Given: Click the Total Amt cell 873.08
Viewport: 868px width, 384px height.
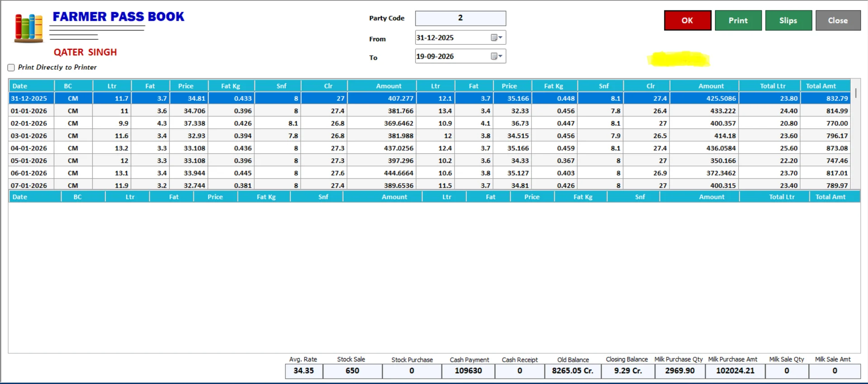Looking at the screenshot, I should (x=825, y=148).
